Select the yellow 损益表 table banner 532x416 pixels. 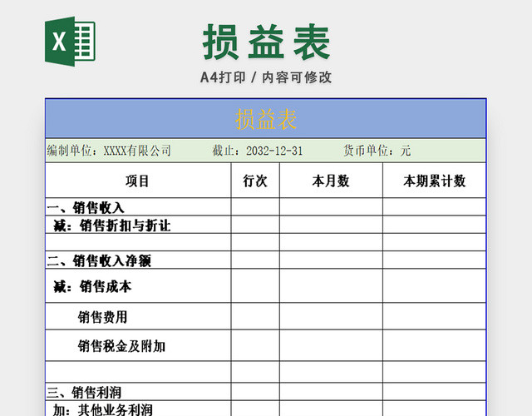coord(266,119)
